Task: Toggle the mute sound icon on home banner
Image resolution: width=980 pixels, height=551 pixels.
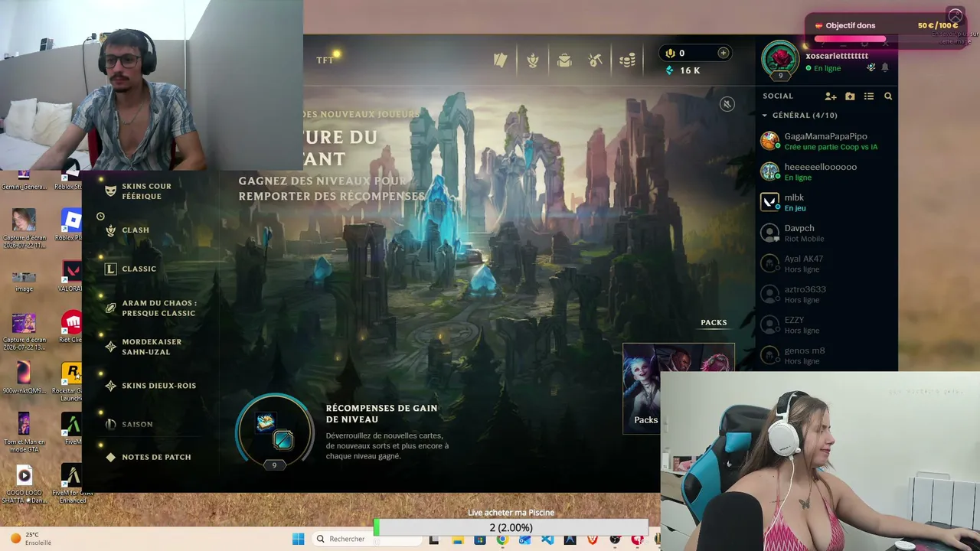Action: pyautogui.click(x=727, y=104)
